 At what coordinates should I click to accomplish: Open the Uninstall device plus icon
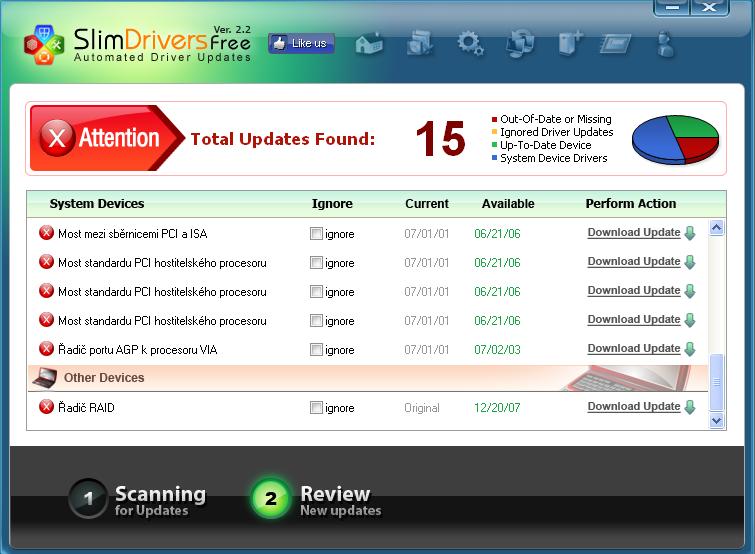[x=570, y=43]
